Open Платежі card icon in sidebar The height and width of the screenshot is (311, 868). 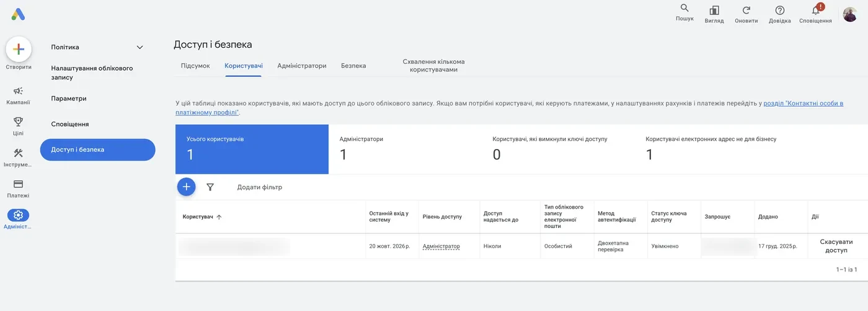coord(18,184)
